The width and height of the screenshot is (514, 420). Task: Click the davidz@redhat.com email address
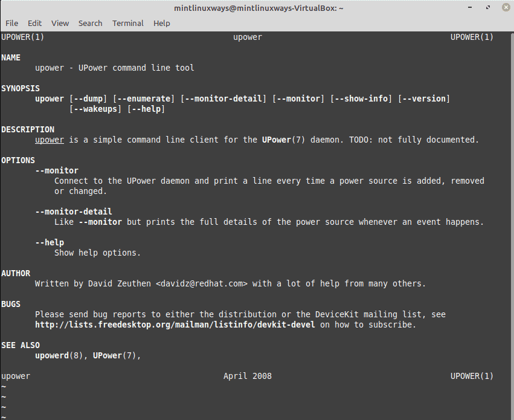click(x=202, y=283)
